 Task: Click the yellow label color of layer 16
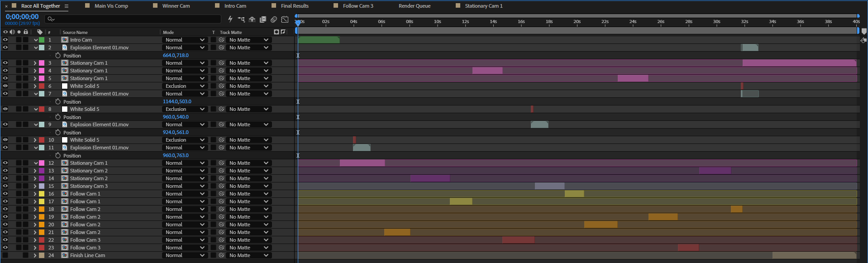[x=42, y=194]
